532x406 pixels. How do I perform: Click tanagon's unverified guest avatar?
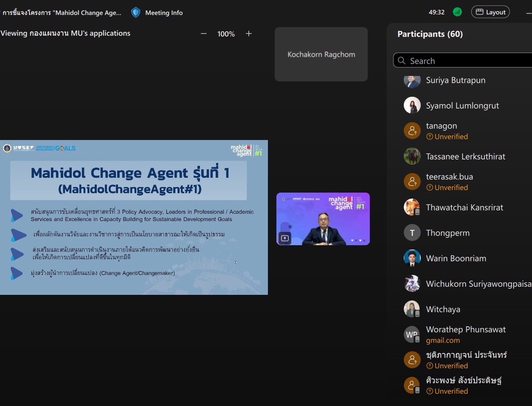point(412,131)
